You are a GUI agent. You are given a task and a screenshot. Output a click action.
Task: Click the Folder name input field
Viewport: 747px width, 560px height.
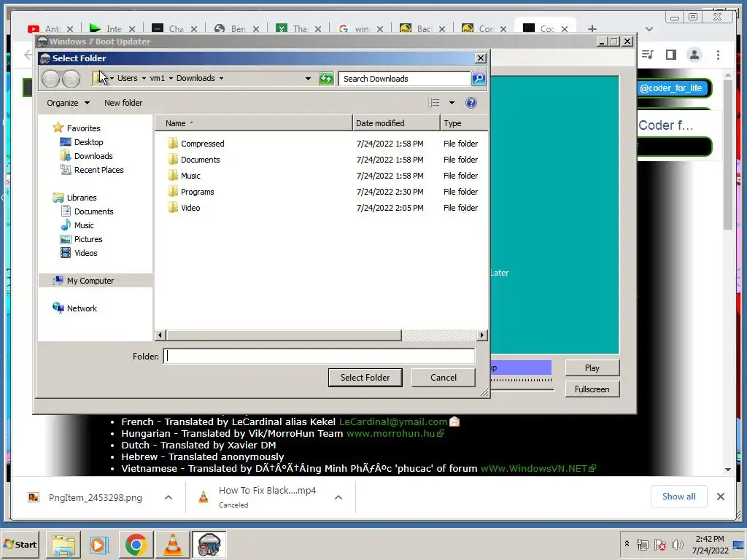point(319,356)
